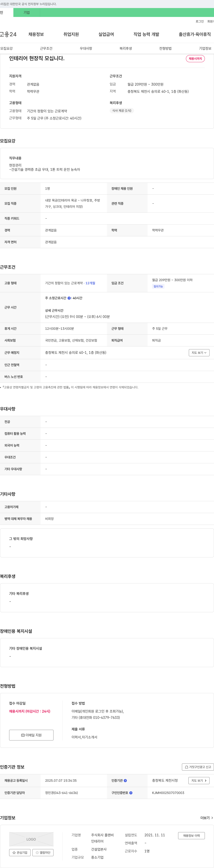This screenshot has height=868, width=214.
Task: Click the job title 인테리어 현장직 모십니다.
Action: coord(37,58)
